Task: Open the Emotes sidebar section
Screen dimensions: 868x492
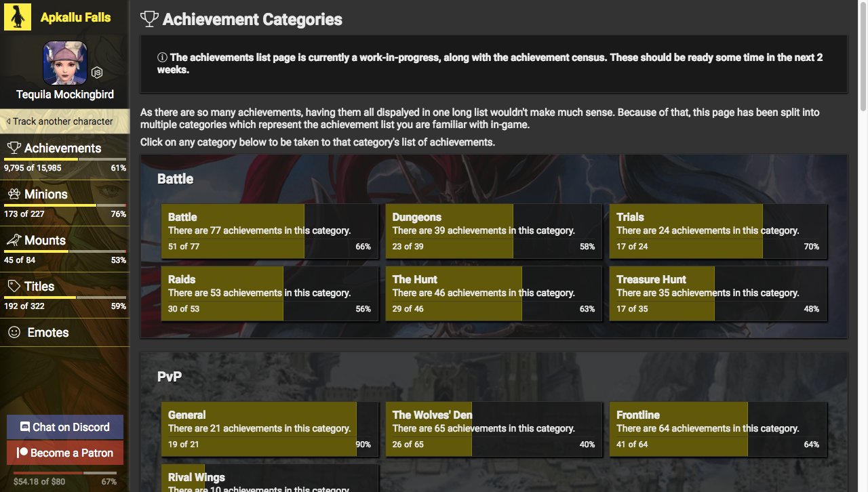Action: coord(64,332)
